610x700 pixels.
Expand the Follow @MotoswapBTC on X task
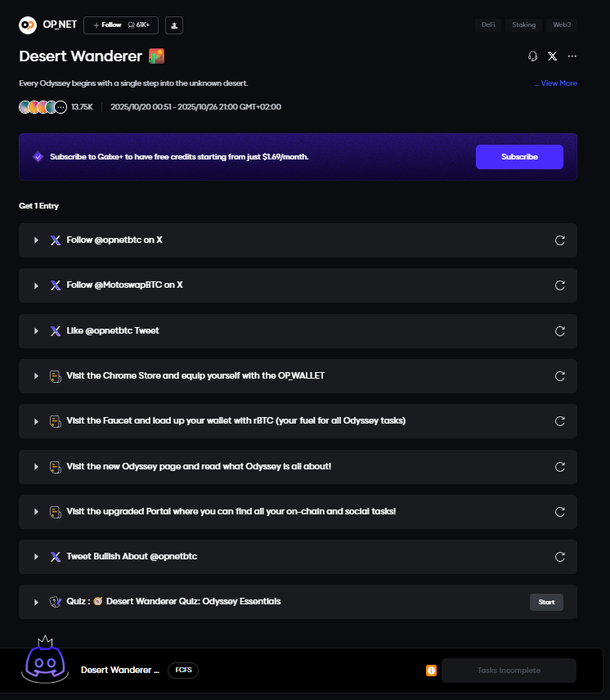pyautogui.click(x=37, y=285)
